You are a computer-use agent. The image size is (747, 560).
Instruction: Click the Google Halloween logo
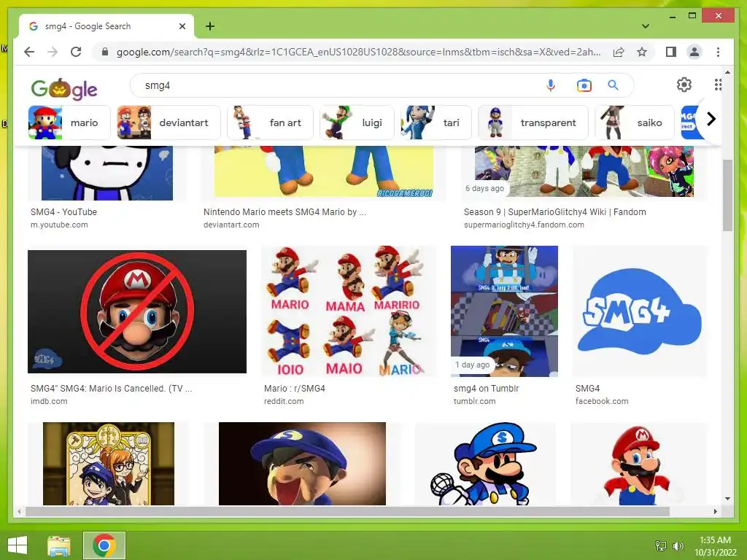(x=64, y=88)
